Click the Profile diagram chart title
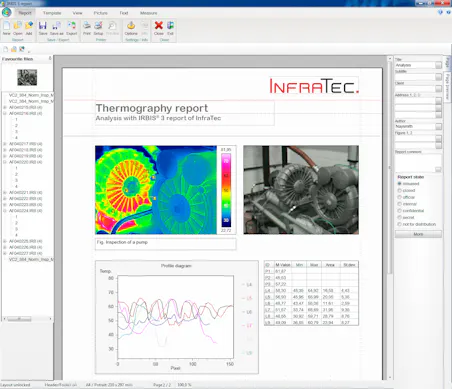The width and height of the screenshot is (452, 389). pos(176,266)
